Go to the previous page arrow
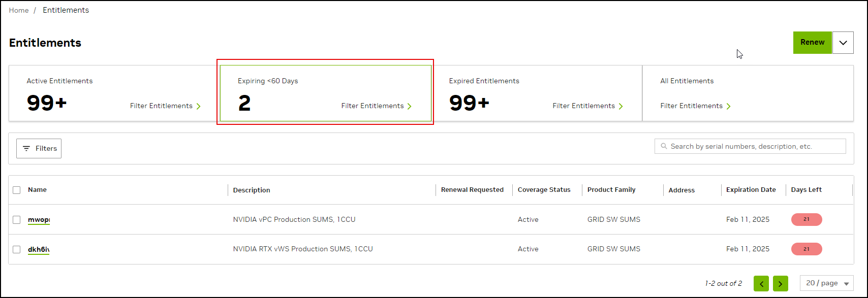Viewport: 868px width, 298px height. pyautogui.click(x=761, y=283)
